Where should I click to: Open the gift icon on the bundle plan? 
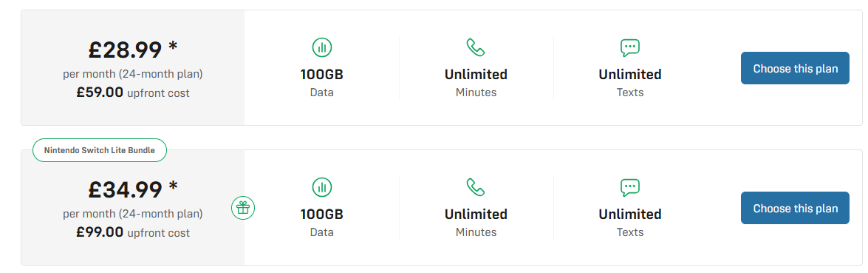pos(243,208)
